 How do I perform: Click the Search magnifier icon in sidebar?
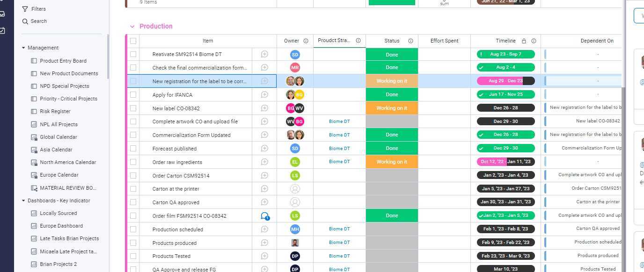[x=25, y=21]
